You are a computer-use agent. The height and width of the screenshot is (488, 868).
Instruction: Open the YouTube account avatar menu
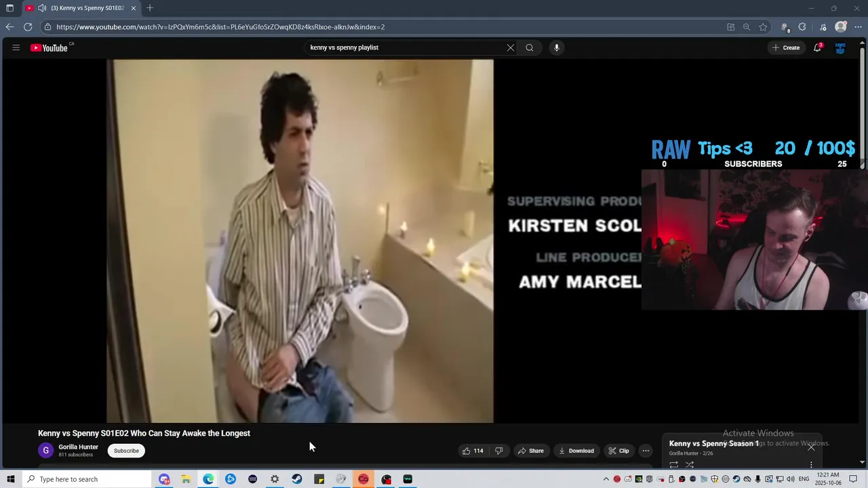[x=840, y=47]
